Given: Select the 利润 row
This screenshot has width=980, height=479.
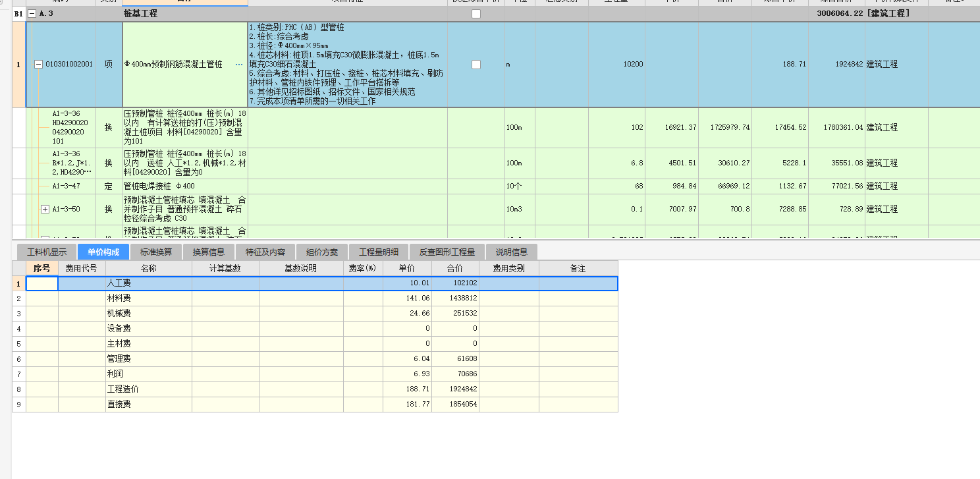Looking at the screenshot, I should point(315,374).
